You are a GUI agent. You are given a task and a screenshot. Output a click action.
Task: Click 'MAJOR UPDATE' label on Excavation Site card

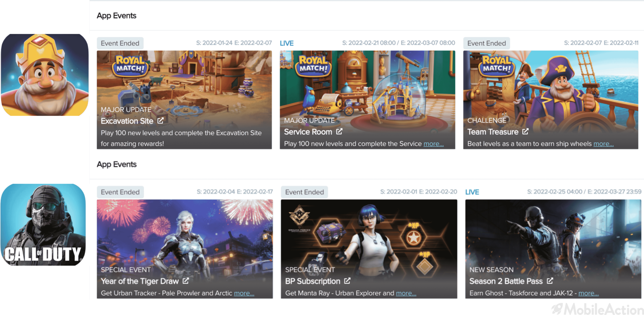click(x=126, y=110)
